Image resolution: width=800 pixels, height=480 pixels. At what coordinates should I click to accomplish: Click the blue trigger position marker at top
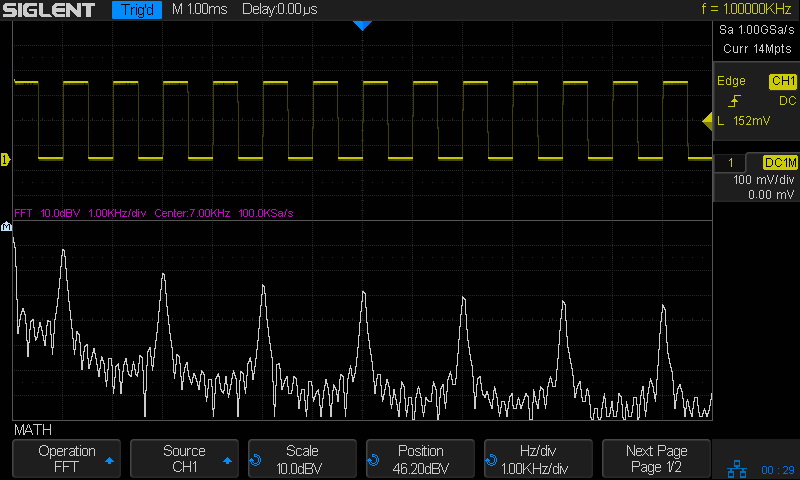(x=362, y=25)
